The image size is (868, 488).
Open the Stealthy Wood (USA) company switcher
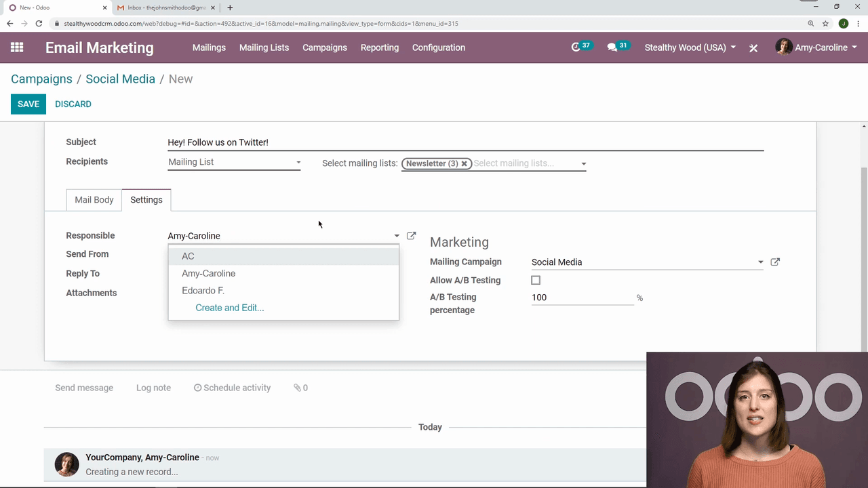point(690,47)
